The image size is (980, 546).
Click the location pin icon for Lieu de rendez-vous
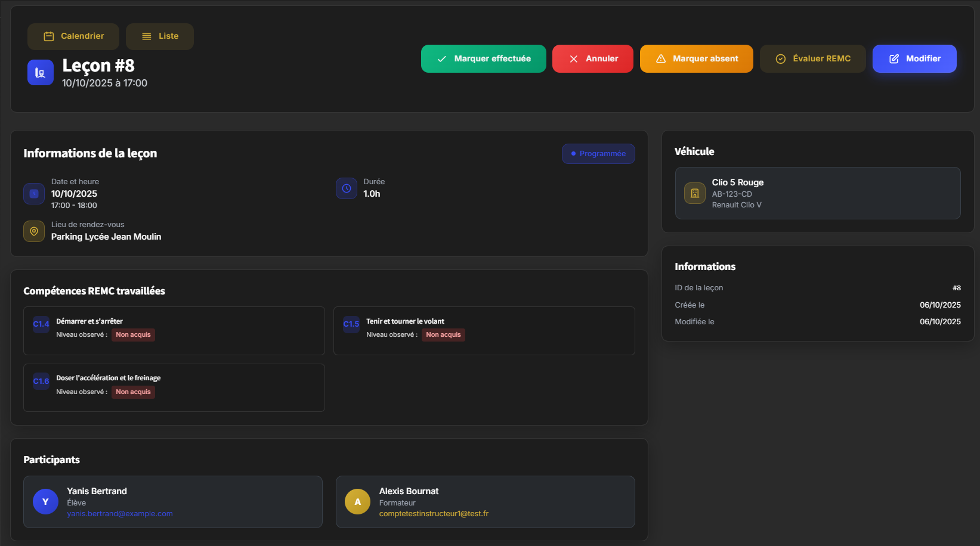(x=34, y=231)
